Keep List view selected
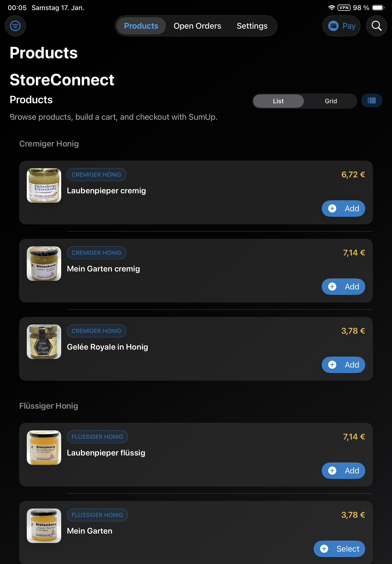The image size is (392, 564). (278, 101)
